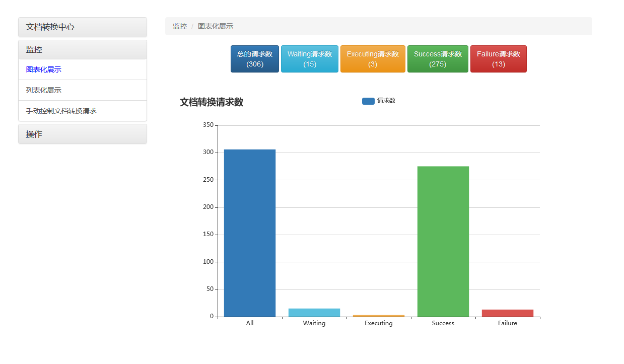Click the Success请求数 (275) button
624x364 pixels.
coord(438,59)
